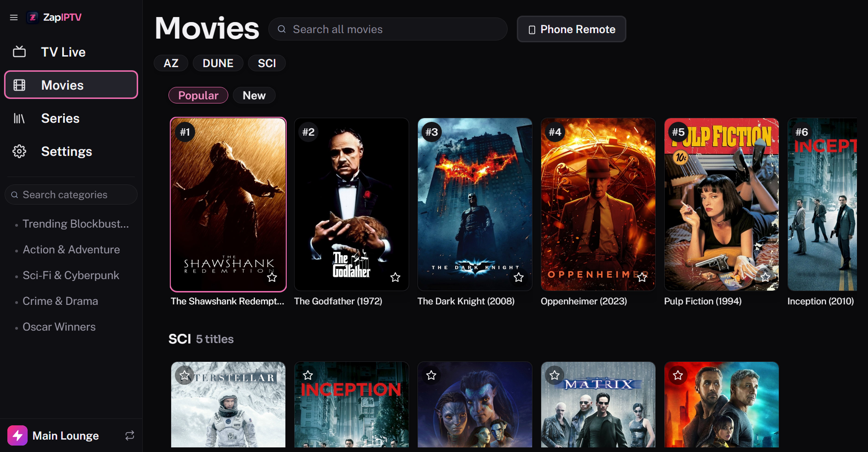Focus the Search all movies field
This screenshot has width=868, height=452.
coord(388,29)
